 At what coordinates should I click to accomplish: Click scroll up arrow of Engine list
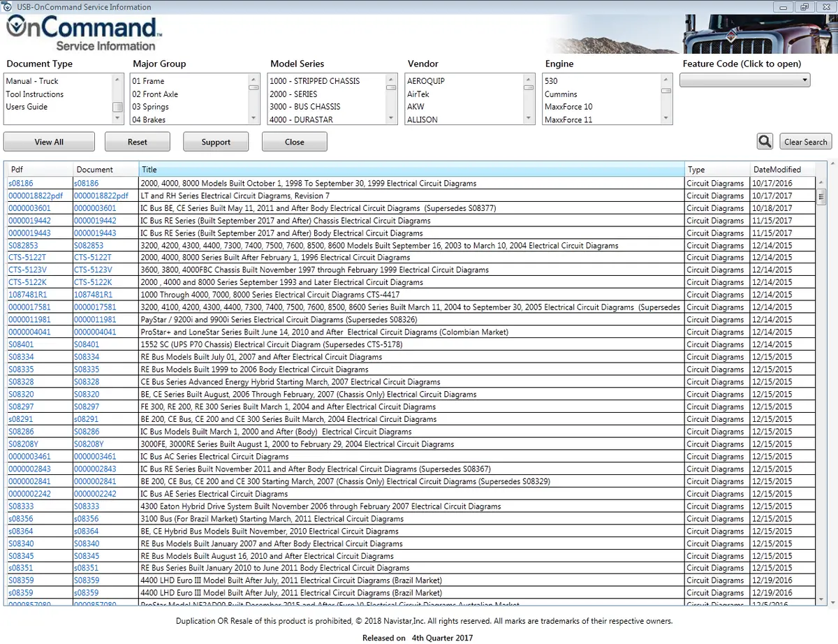pos(667,80)
